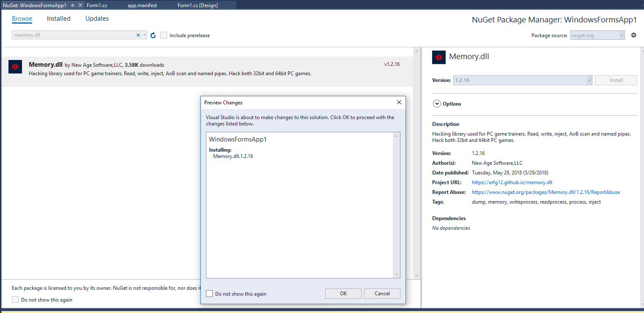Image resolution: width=644 pixels, height=313 pixels.
Task: Click the Dependencies heading
Action: [449, 218]
